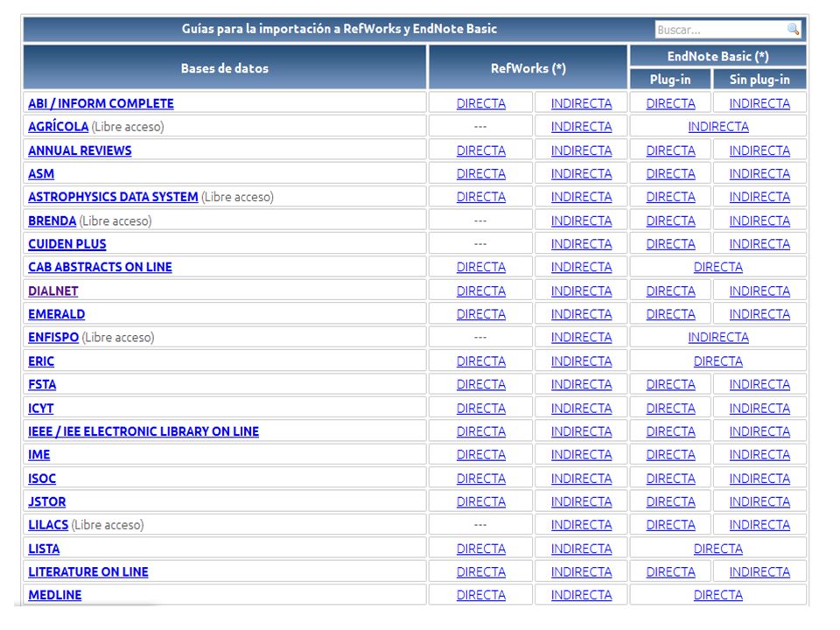Open the ERIC database link

pyautogui.click(x=41, y=361)
